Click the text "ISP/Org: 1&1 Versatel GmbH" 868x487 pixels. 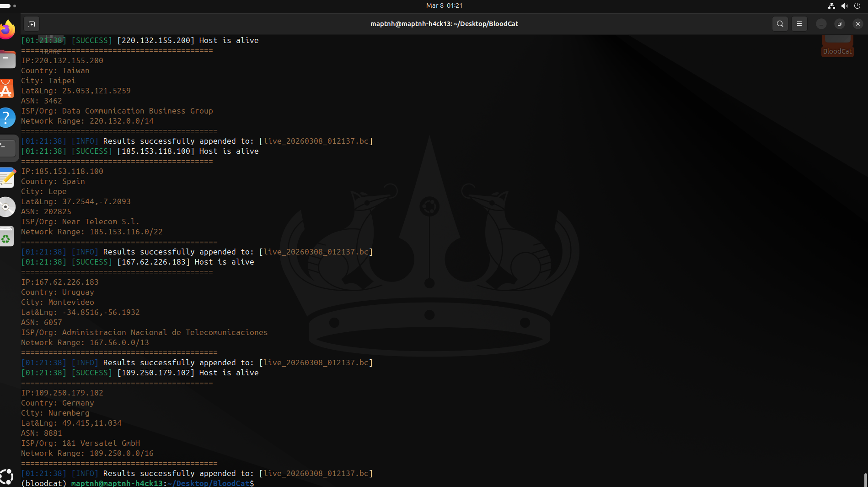pos(80,443)
